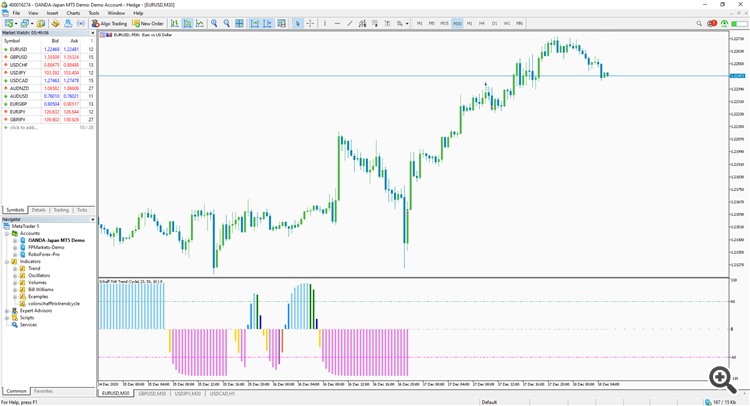
Task: Switch to USDCAD,H1 chart tab
Action: coord(222,394)
